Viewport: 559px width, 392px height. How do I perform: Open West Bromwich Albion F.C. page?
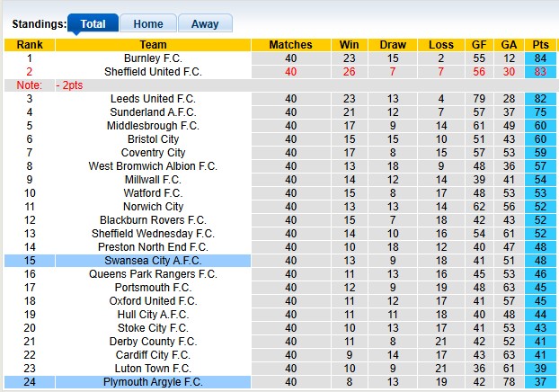(153, 166)
